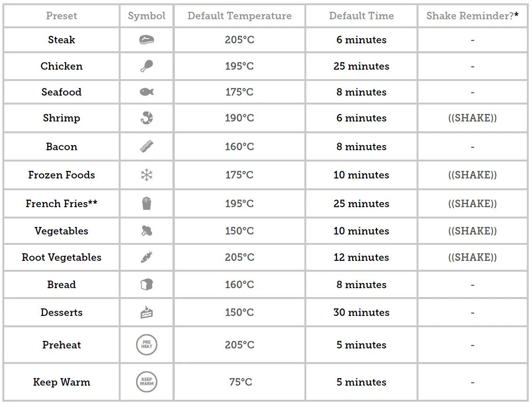This screenshot has width=532, height=404.
Task: Click the Bread loaf icon
Action: click(x=147, y=284)
